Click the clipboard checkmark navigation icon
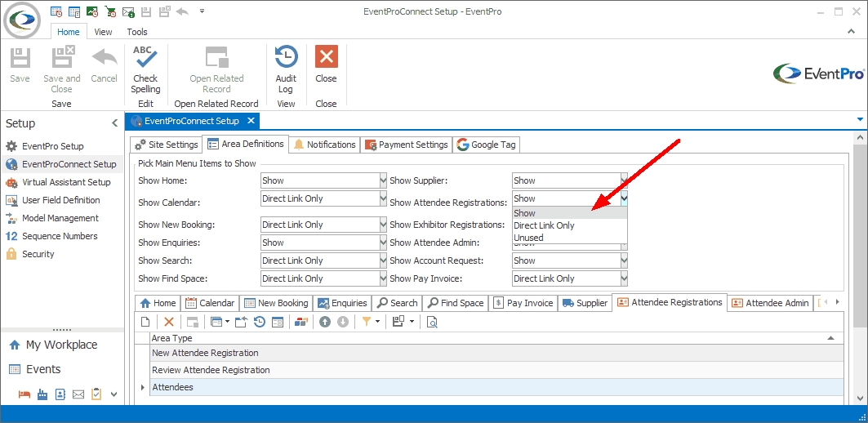This screenshot has width=868, height=423. click(96, 394)
